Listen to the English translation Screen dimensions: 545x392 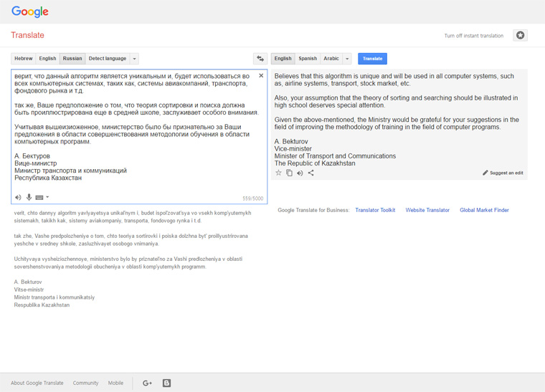(x=300, y=173)
